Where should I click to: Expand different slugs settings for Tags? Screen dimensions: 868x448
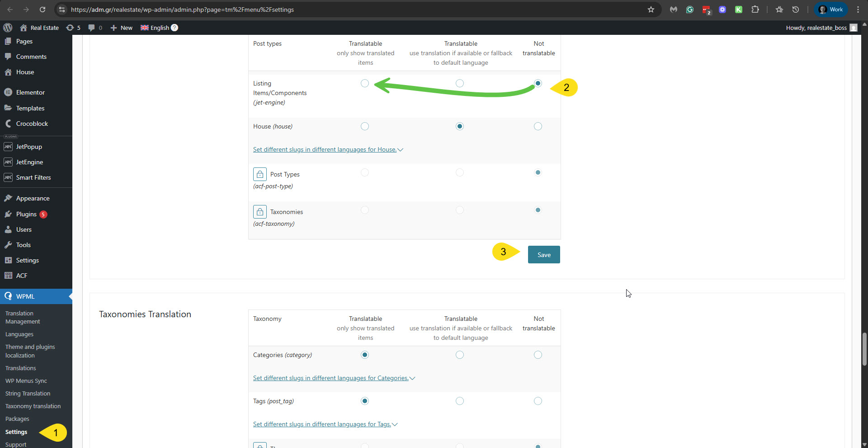tap(325, 424)
